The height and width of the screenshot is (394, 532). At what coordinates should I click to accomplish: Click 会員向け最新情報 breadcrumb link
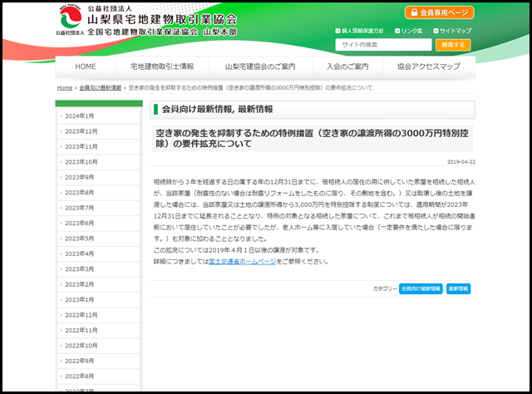100,88
